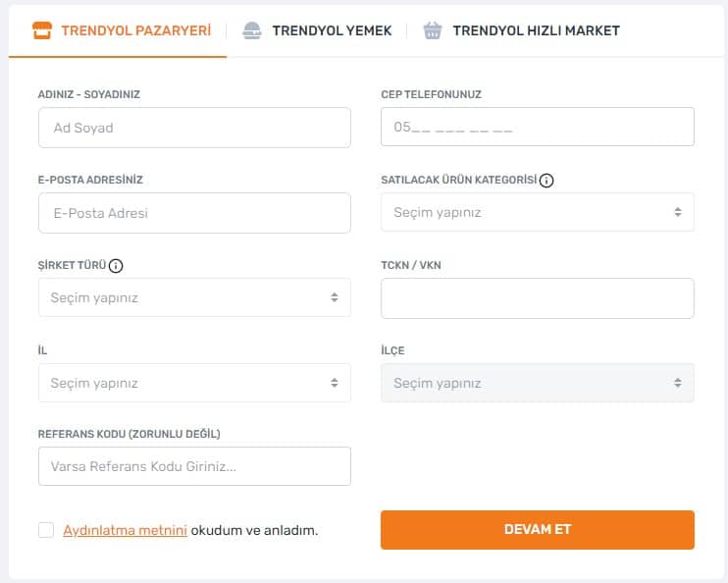Screen dimensions: 728x583
Task: Switch to the Trendyol Yemek tab
Action: [x=332, y=30]
